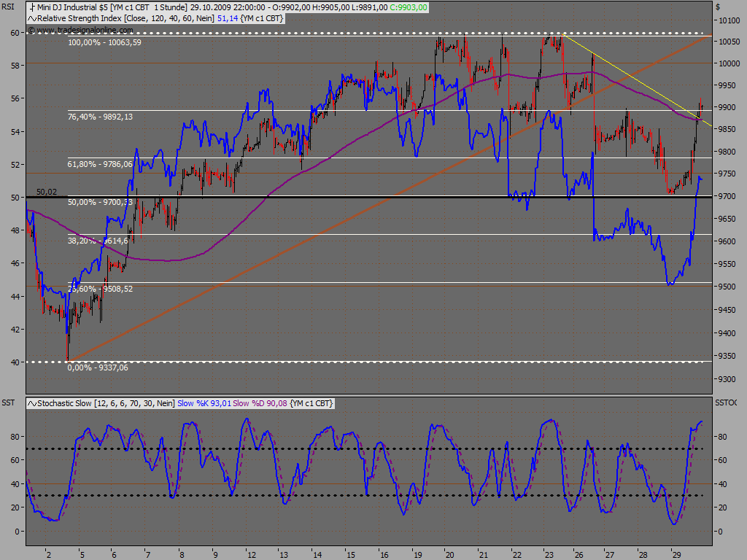
Task: Select the 100,00% - 10063,59 Fibonacci label
Action: coord(104,42)
